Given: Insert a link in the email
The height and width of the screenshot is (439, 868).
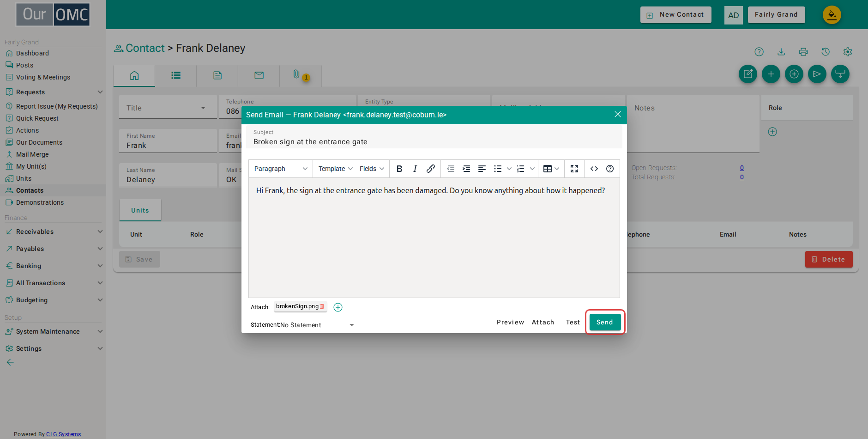Looking at the screenshot, I should click(x=430, y=169).
